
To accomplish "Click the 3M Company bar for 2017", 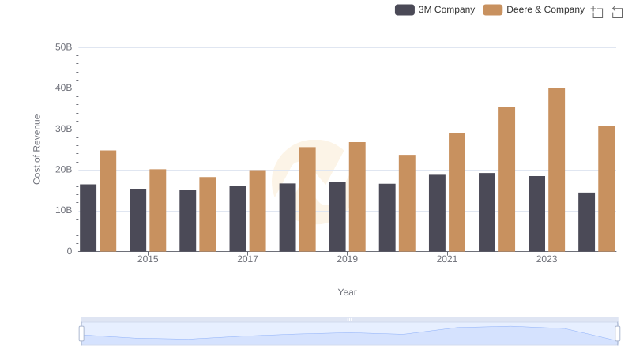I will 238,219.
